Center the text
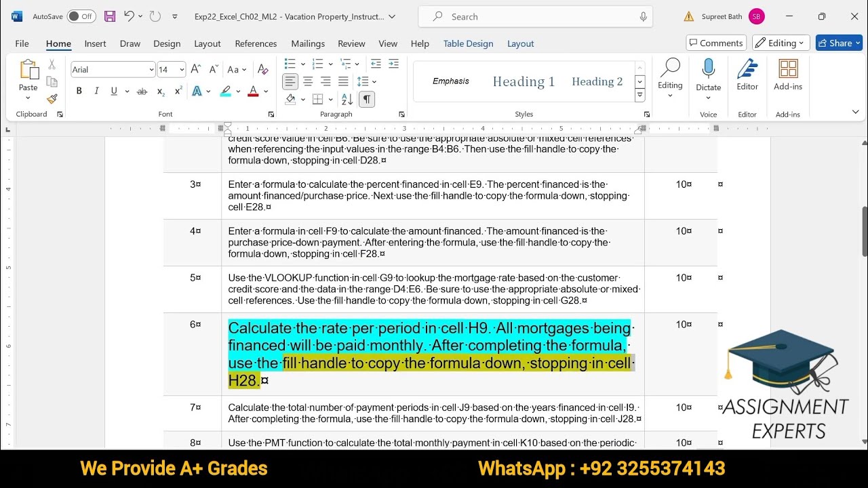 pos(308,81)
